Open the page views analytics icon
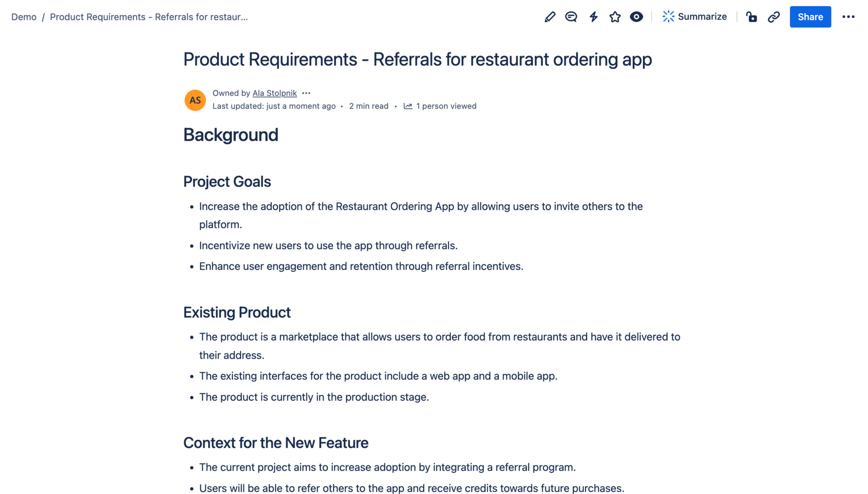 click(x=407, y=106)
